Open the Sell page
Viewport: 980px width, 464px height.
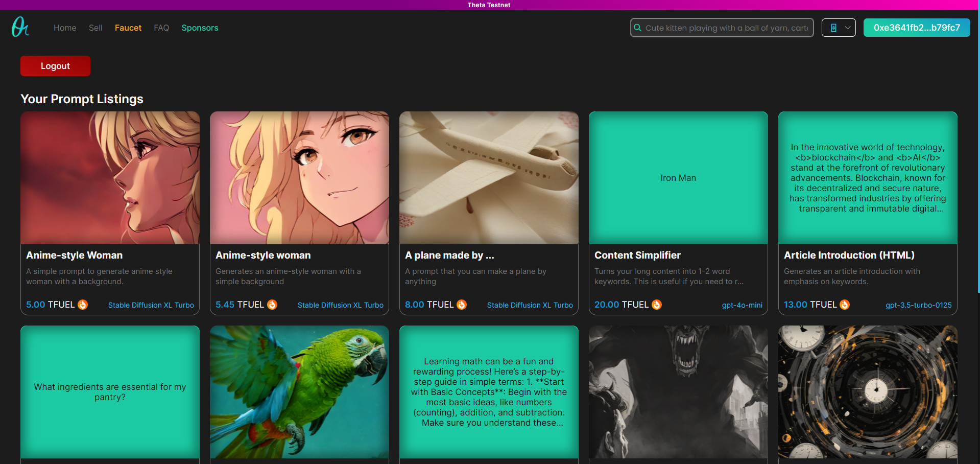[95, 28]
